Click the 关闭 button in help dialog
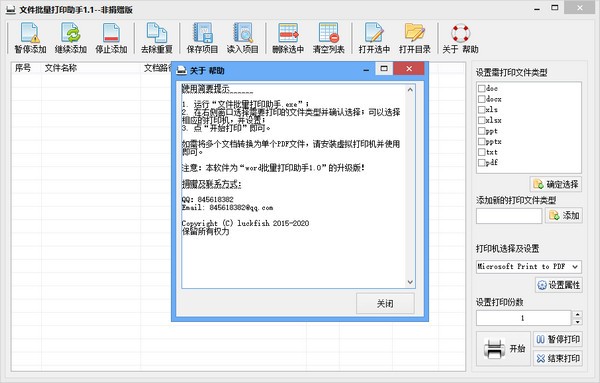 [385, 303]
